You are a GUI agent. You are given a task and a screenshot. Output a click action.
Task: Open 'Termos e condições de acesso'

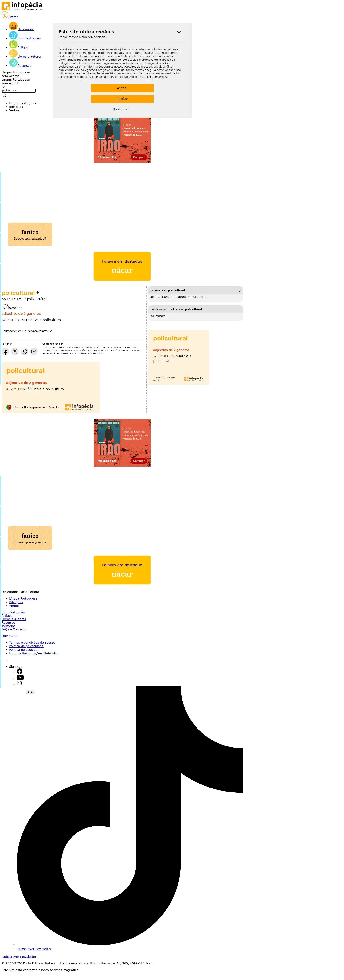tap(32, 643)
